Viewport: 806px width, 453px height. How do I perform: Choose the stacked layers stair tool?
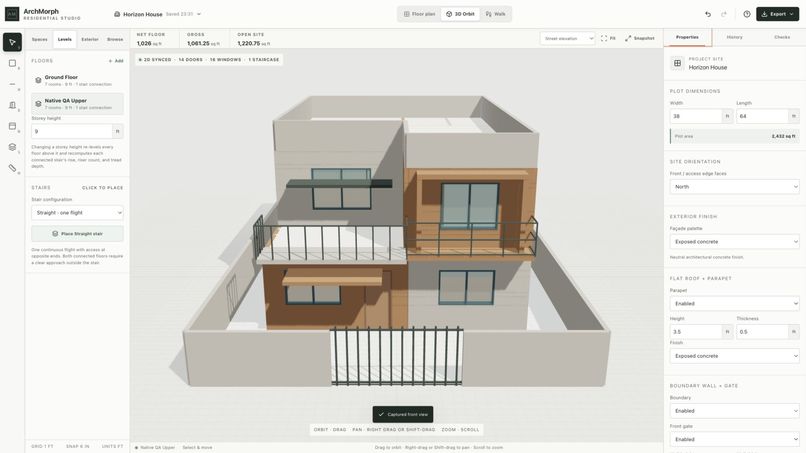12,147
